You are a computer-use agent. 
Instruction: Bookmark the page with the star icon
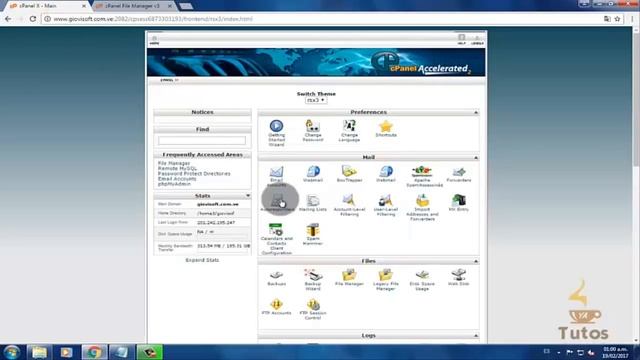click(617, 19)
